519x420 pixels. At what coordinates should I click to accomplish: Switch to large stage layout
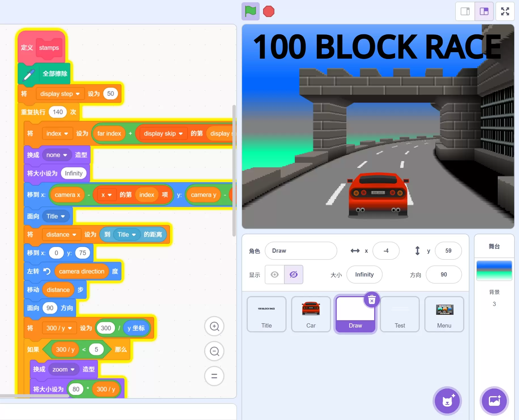click(x=484, y=11)
